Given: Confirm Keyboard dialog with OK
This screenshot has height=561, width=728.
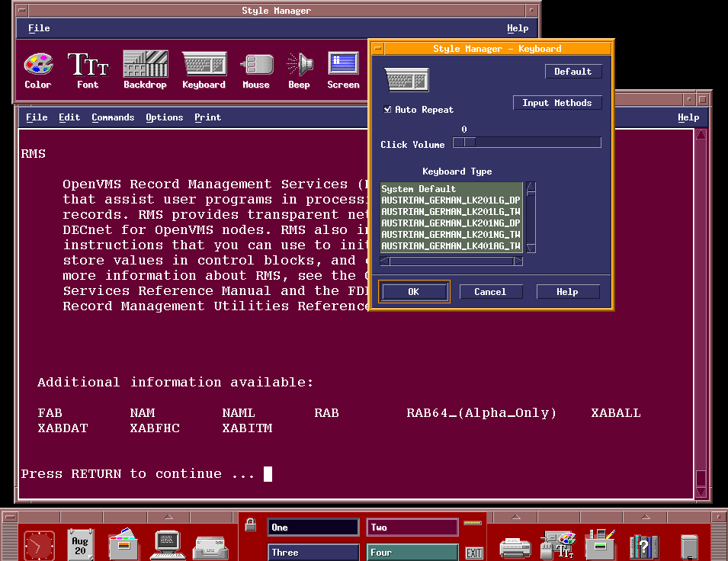Looking at the screenshot, I should click(414, 292).
